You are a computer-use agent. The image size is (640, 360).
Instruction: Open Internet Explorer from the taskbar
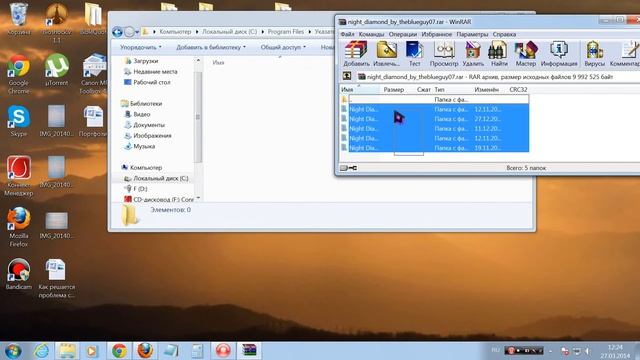(41, 351)
